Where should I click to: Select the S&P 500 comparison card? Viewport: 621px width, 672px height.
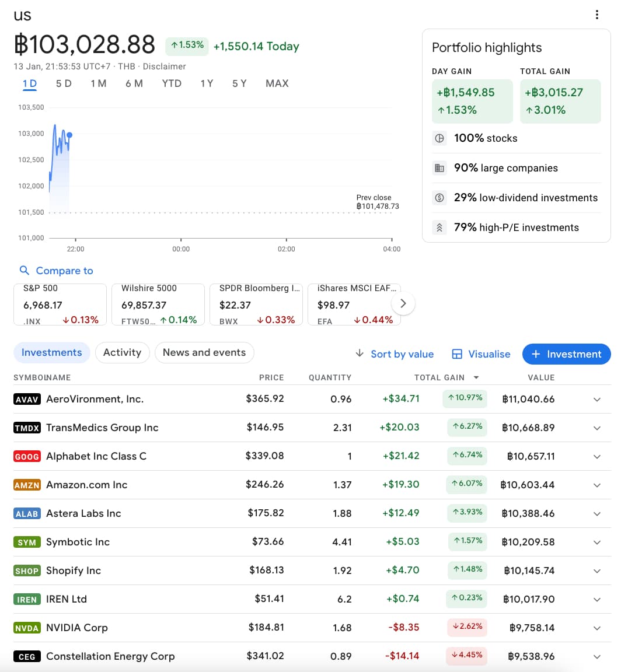60,304
